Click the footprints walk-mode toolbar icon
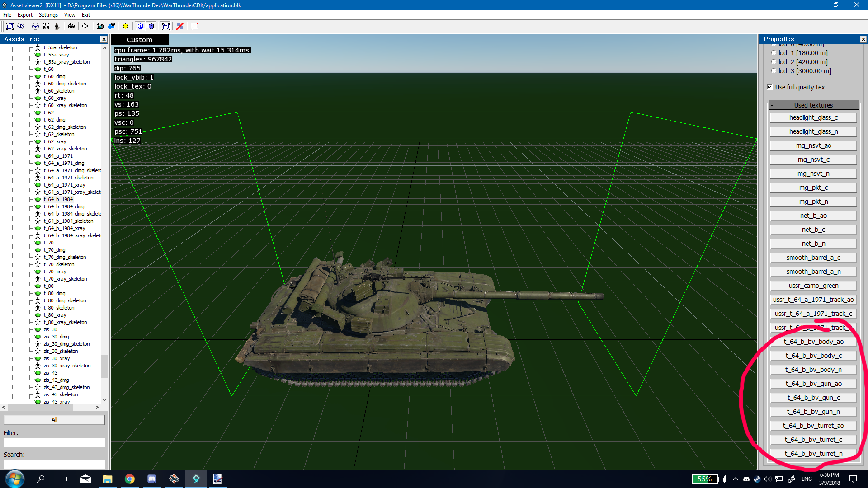The image size is (868, 488). [x=46, y=26]
